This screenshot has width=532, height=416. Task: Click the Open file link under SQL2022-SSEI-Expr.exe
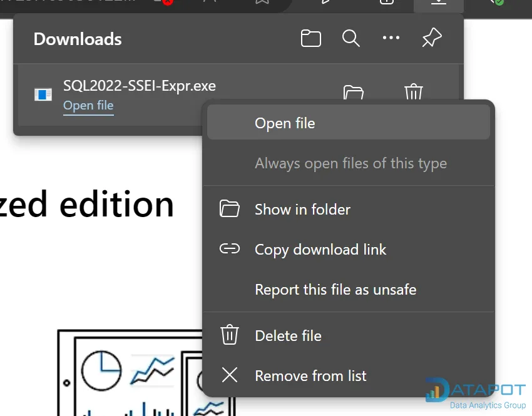point(88,106)
